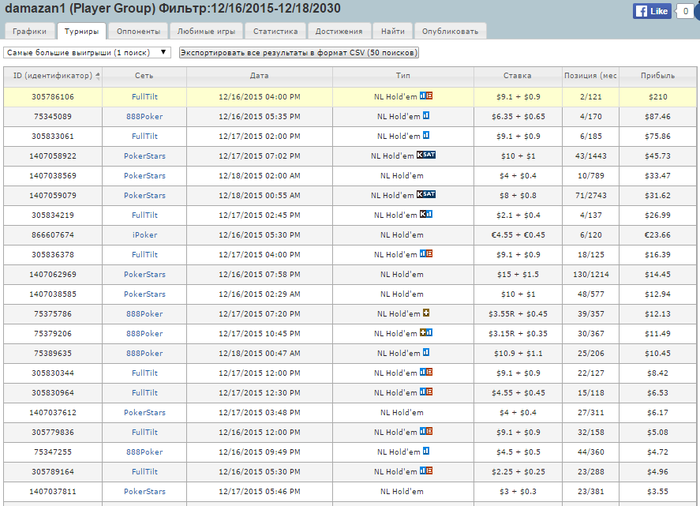This screenshot has width=700, height=506.
Task: Click profit value $87.46
Action: coord(658,117)
